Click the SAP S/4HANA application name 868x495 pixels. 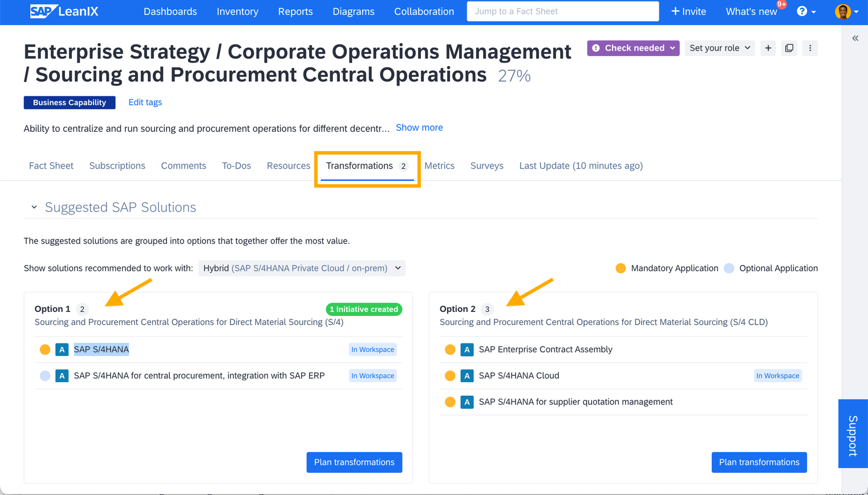point(102,350)
